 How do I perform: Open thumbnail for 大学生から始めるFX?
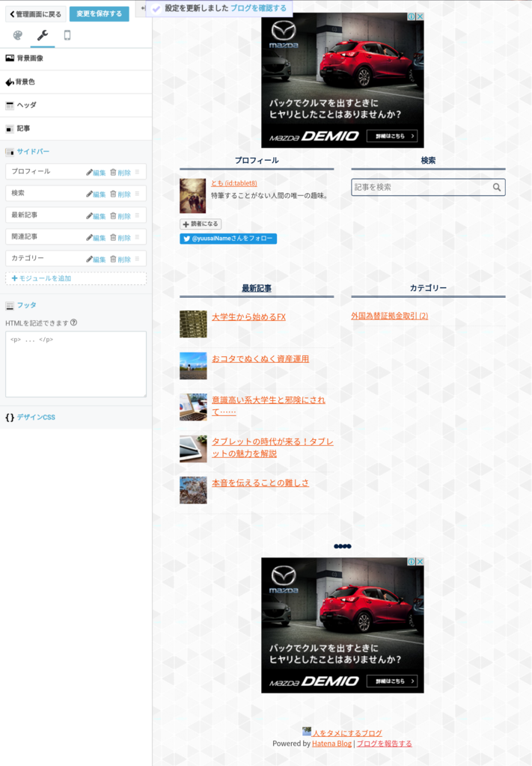(x=194, y=324)
